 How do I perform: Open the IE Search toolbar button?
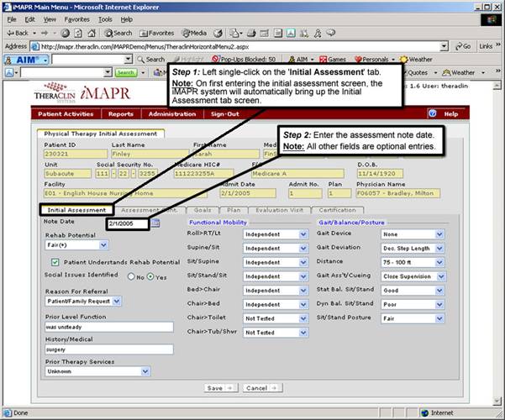(118, 33)
